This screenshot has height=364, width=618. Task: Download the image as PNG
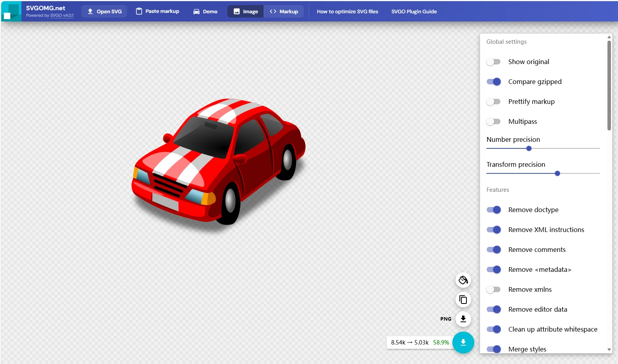click(463, 319)
